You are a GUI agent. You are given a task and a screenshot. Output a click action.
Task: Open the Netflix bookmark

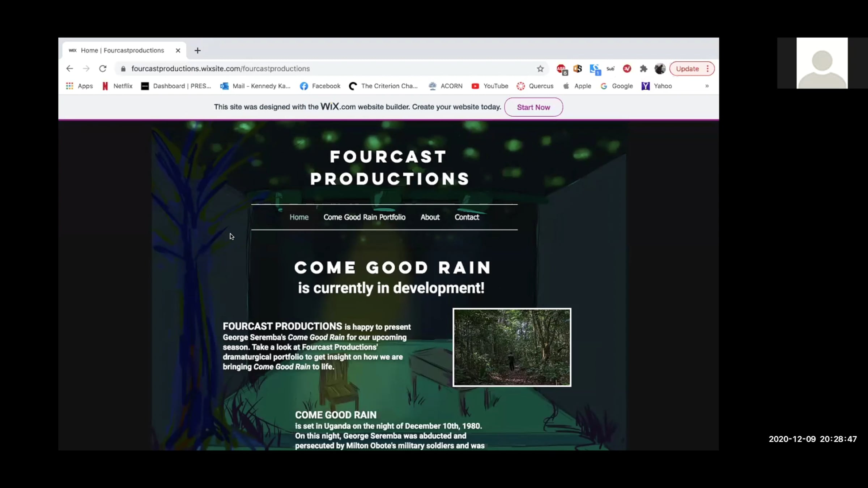tap(118, 86)
